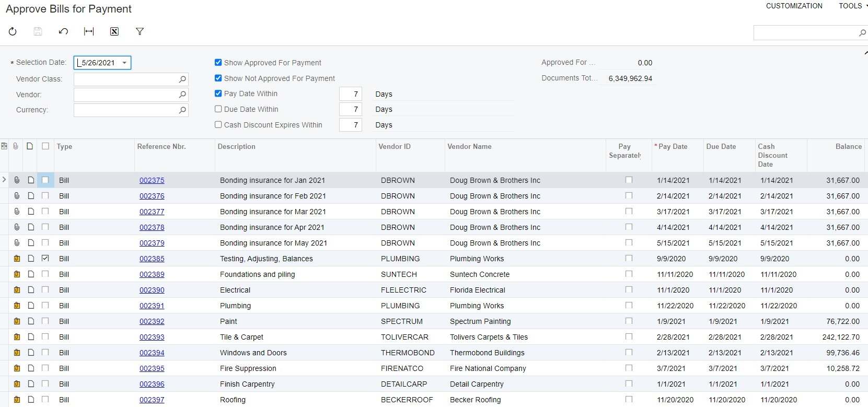Click 'Spectrum Painting' vendor name cell

coord(525,321)
